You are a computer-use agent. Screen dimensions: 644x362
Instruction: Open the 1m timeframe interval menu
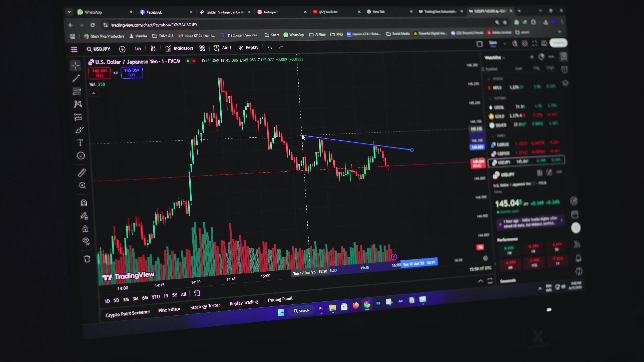pyautogui.click(x=138, y=49)
